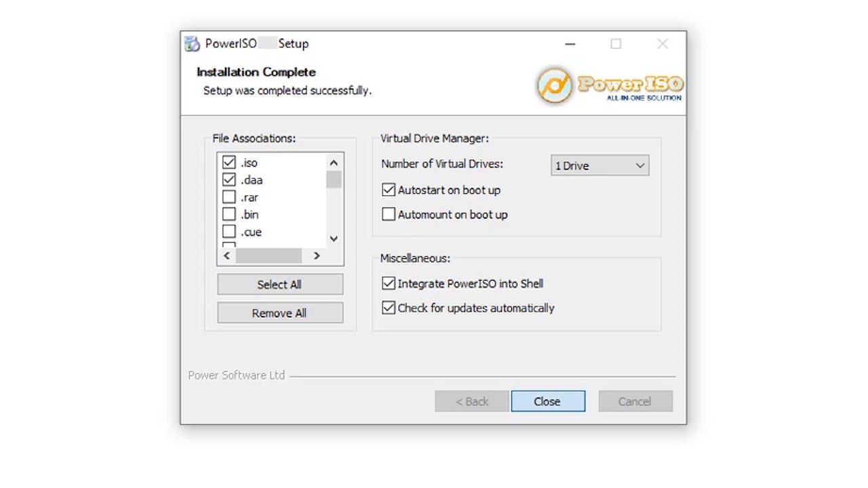Open the Number of Virtual Drives dropdown
This screenshot has width=868, height=488.
tap(599, 166)
